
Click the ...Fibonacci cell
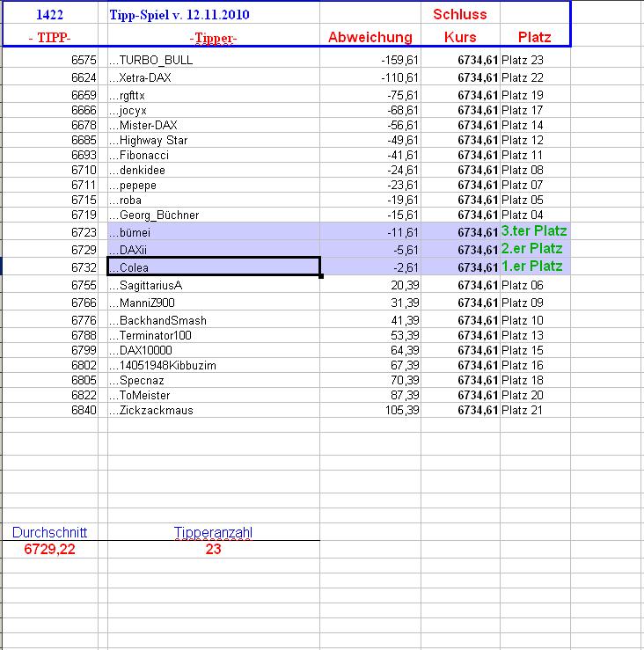214,155
